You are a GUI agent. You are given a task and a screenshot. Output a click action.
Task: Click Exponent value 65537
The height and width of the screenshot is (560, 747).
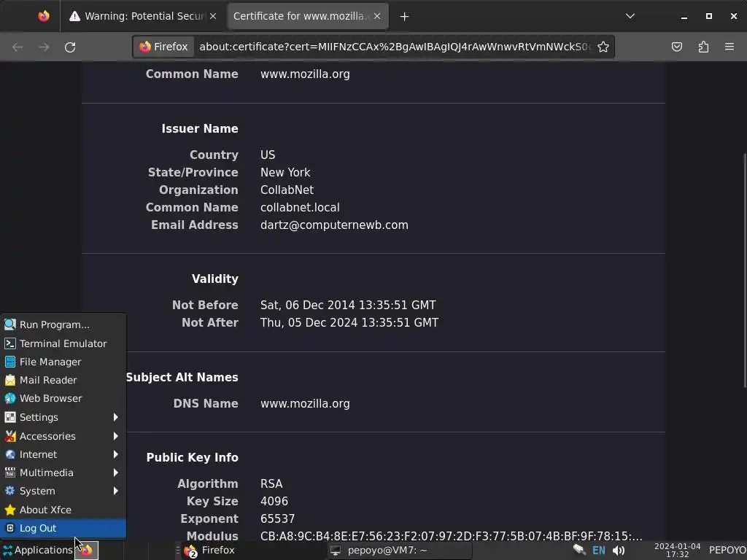pyautogui.click(x=277, y=519)
